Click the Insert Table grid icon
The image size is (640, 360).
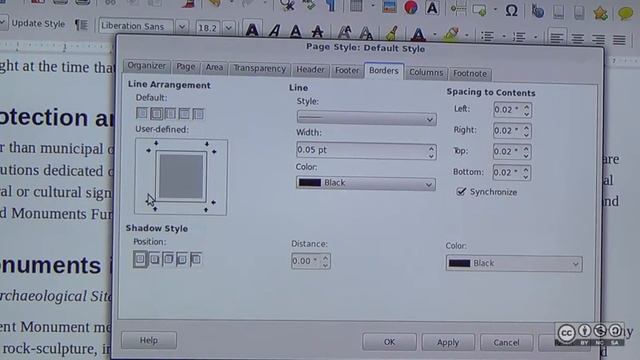click(x=356, y=6)
